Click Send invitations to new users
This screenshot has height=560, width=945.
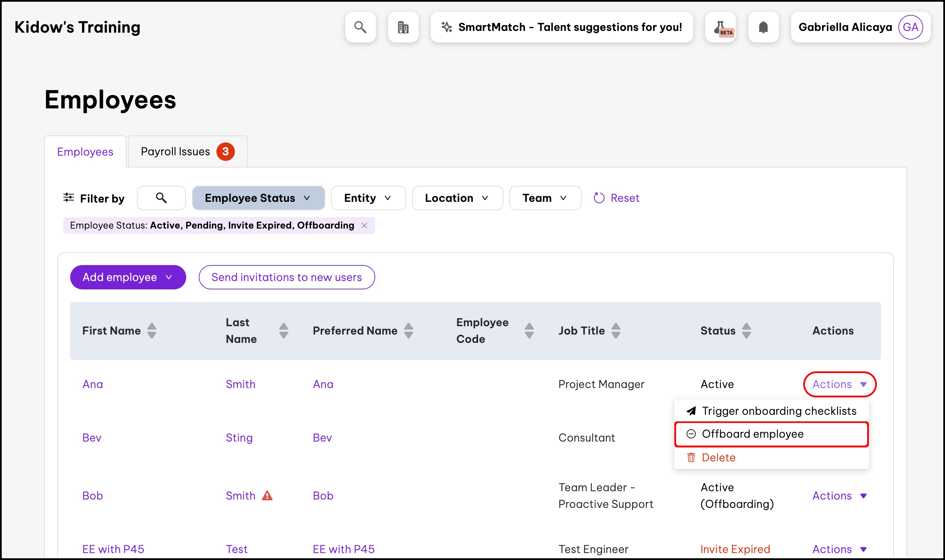286,277
